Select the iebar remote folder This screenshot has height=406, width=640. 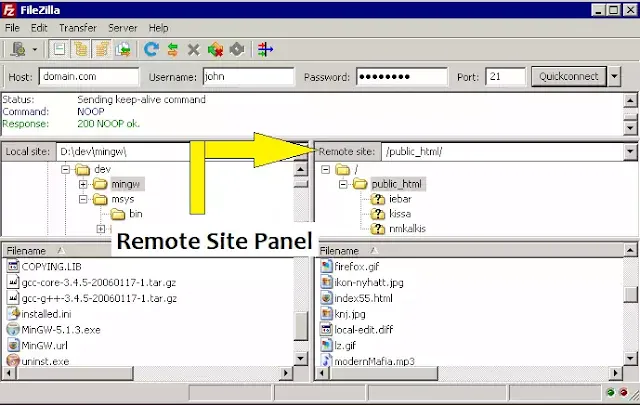tap(400, 199)
